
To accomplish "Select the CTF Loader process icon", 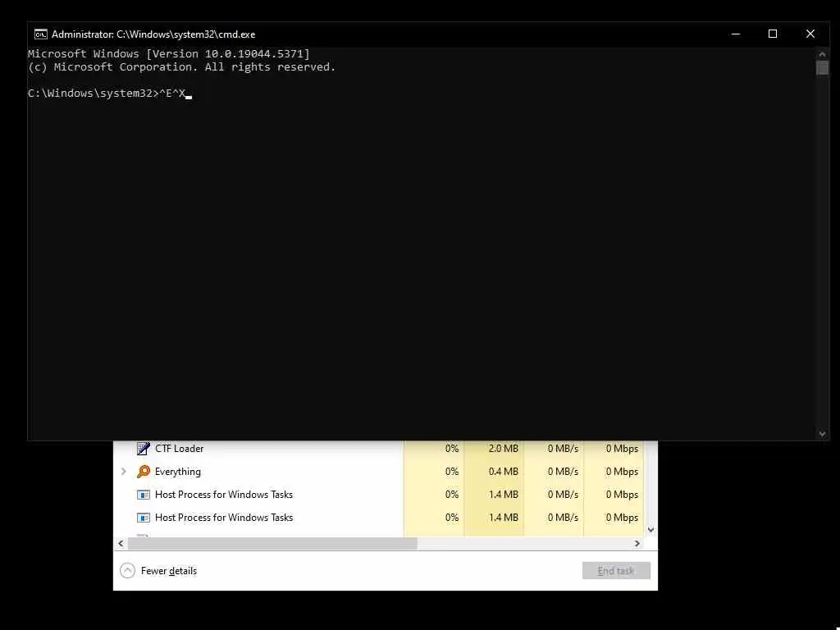I will click(143, 449).
